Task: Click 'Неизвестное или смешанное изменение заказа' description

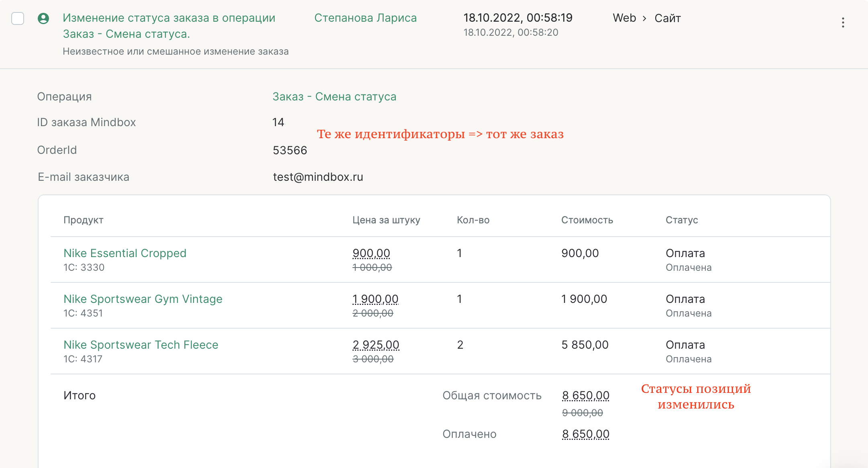Action: pyautogui.click(x=175, y=51)
